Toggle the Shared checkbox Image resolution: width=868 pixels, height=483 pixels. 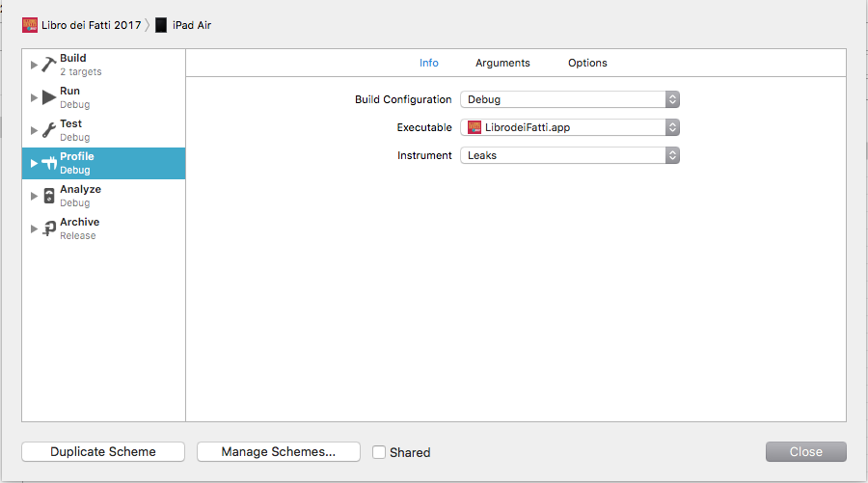[x=379, y=452]
